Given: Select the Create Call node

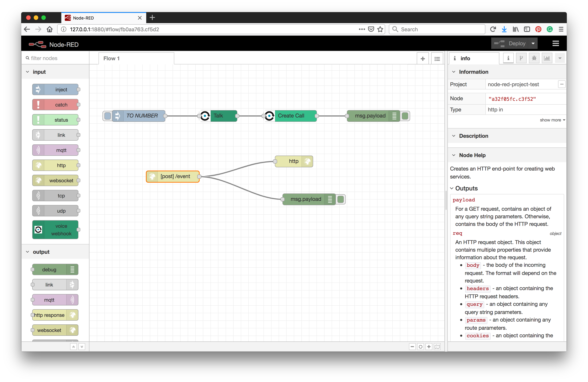Looking at the screenshot, I should click(291, 116).
